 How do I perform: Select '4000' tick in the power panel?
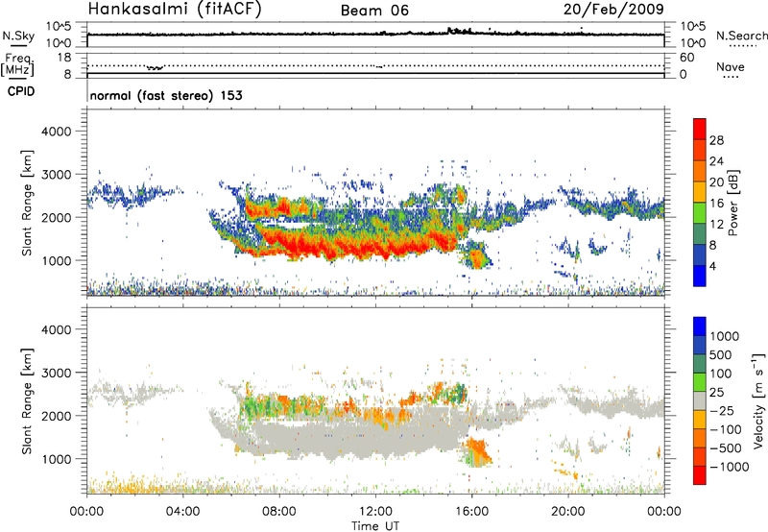tap(57, 132)
